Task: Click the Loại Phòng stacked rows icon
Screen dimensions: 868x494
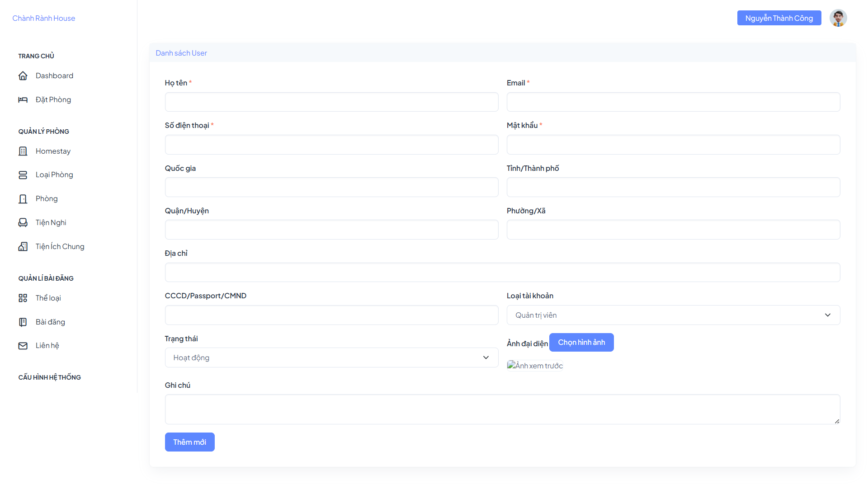Action: [x=23, y=175]
